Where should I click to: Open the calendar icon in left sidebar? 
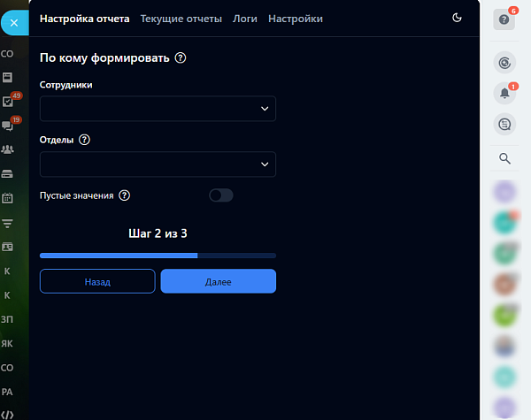7,198
